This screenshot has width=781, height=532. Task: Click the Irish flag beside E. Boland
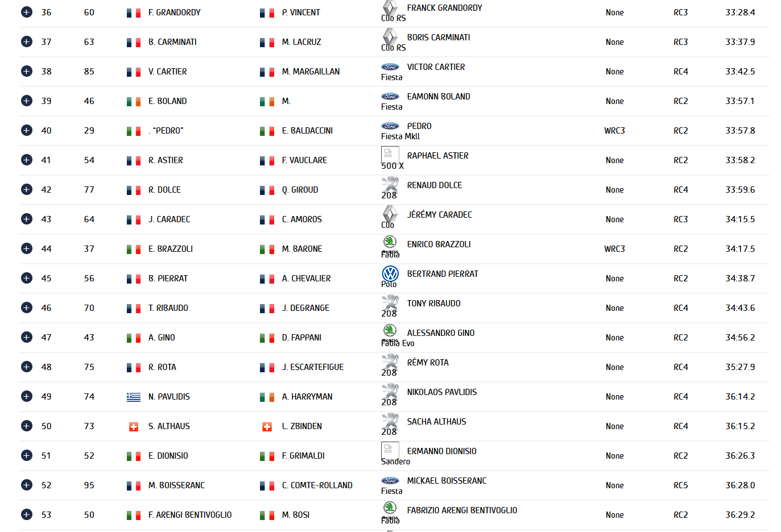(x=134, y=101)
